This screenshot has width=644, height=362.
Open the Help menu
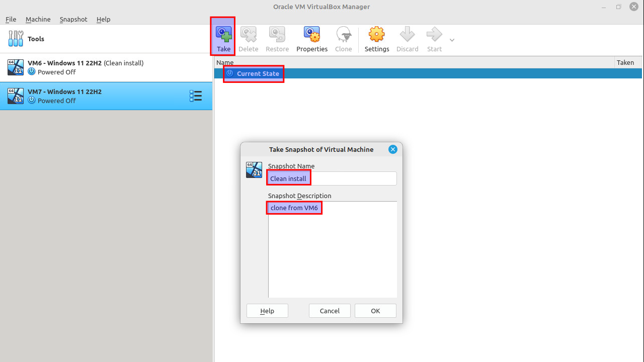coord(103,19)
